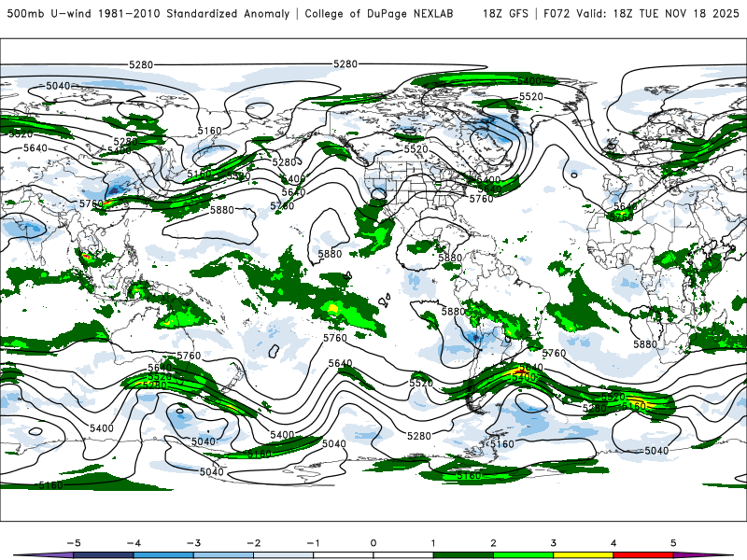Click the blue -4 to -3 colorbar segment
Image resolution: width=747 pixels, height=560 pixels.
pyautogui.click(x=163, y=555)
